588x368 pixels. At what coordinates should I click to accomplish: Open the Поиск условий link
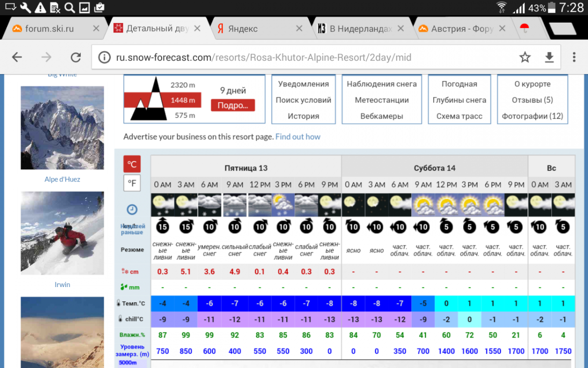pos(303,100)
